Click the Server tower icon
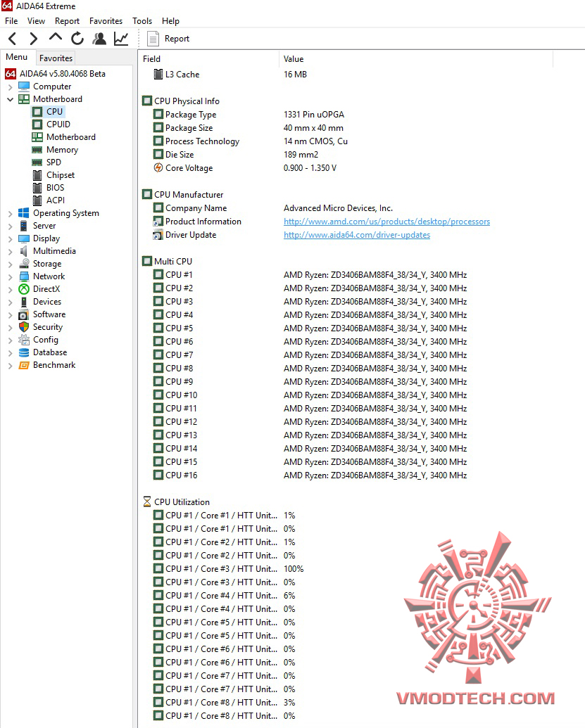 [x=24, y=226]
